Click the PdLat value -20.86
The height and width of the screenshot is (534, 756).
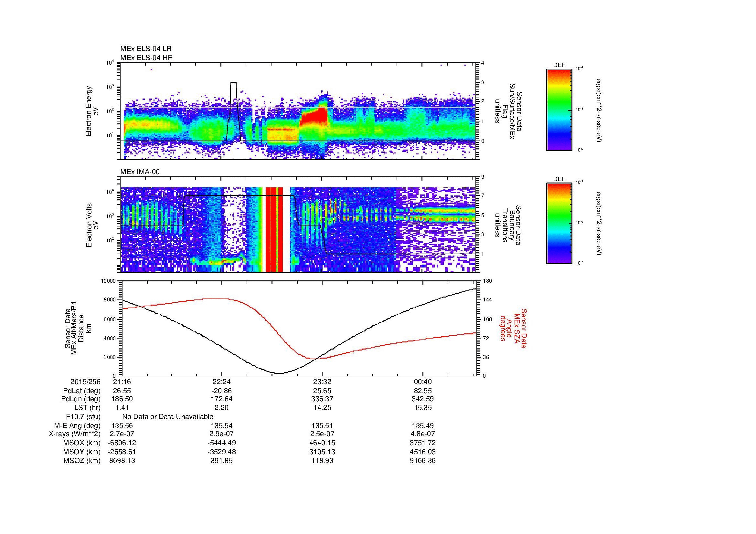(x=222, y=391)
